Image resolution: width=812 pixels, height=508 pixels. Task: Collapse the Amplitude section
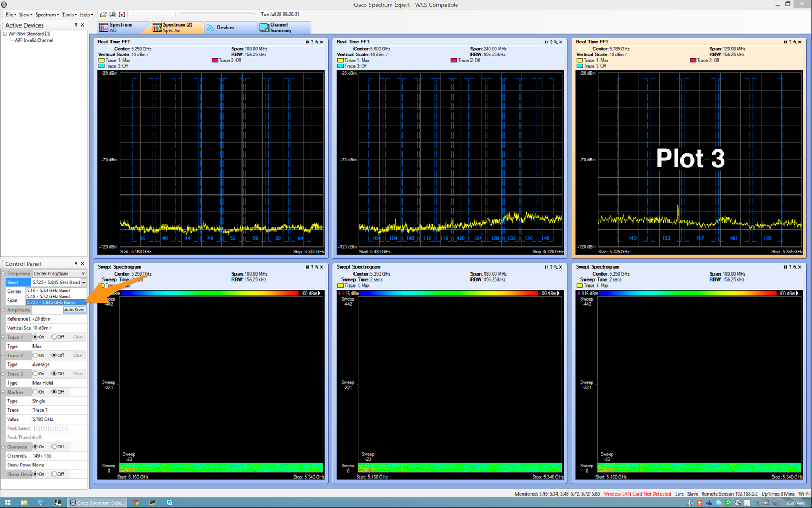(3, 310)
